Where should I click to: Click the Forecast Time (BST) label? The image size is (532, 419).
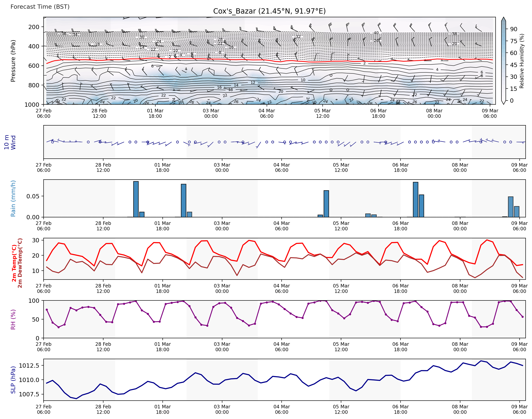pyautogui.click(x=40, y=7)
